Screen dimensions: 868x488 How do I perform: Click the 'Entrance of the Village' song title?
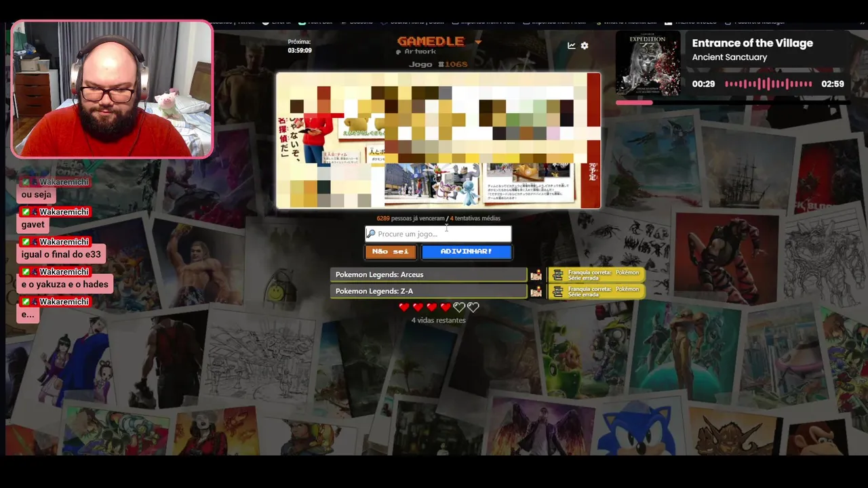pos(752,43)
